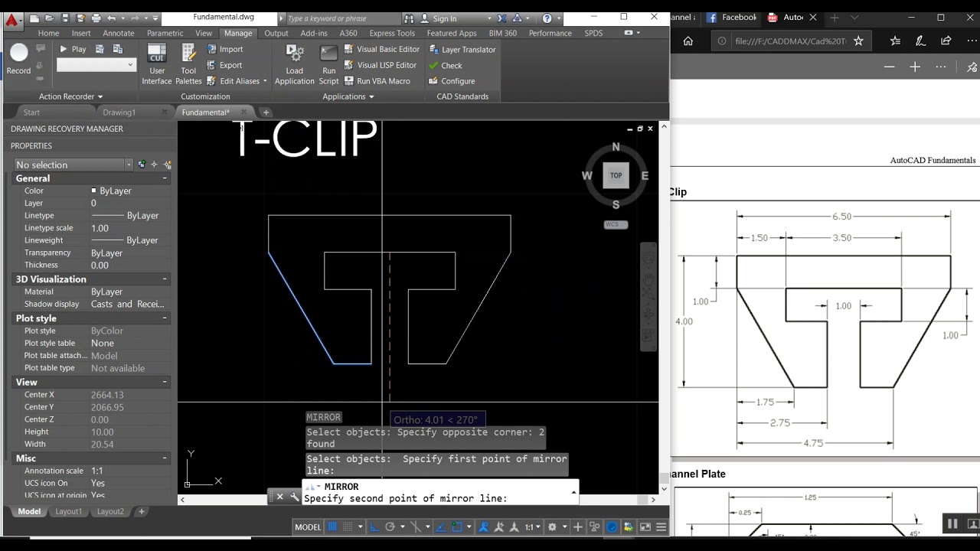Open the Help question mark icon
Image resolution: width=980 pixels, height=551 pixels.
pyautogui.click(x=547, y=18)
